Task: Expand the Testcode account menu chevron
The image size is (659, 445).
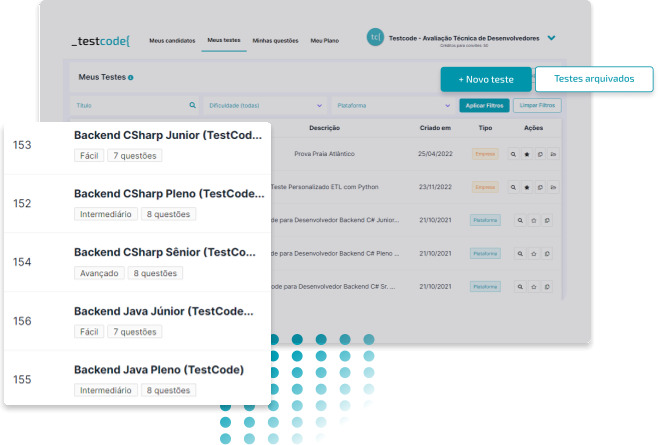Action: point(551,38)
